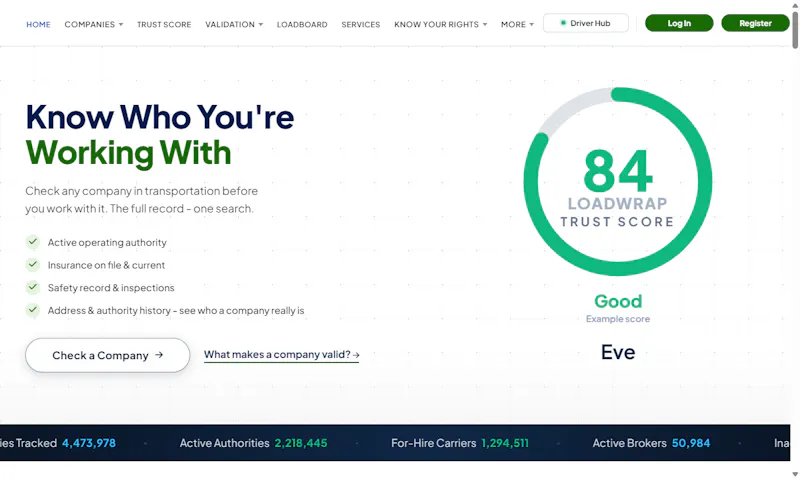Open the LOADBOARD menu item
Viewport: 800px width, 479px height.
point(302,24)
